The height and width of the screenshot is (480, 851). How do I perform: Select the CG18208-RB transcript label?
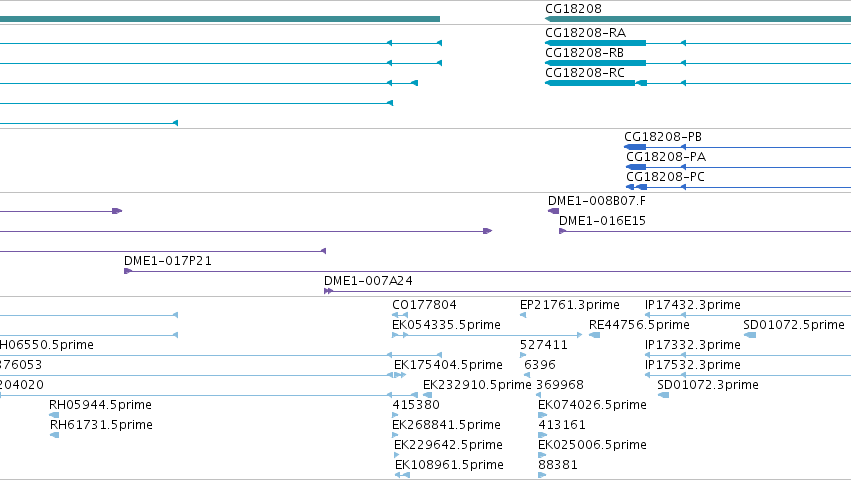click(x=585, y=53)
